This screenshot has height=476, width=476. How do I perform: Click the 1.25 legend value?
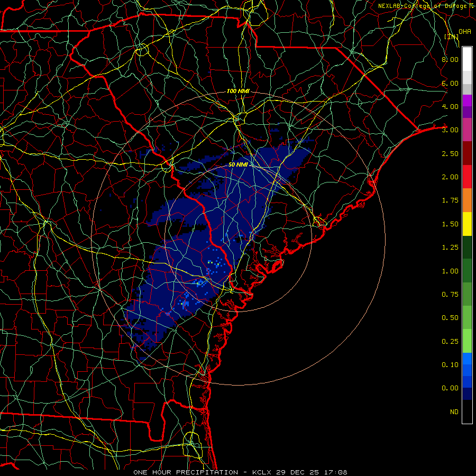point(450,248)
